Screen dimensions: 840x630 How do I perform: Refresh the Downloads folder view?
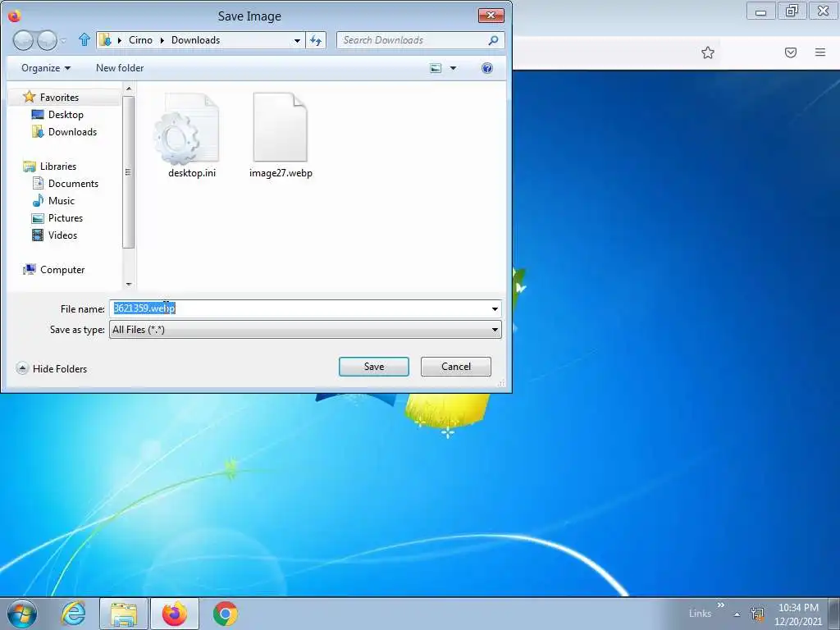(x=316, y=41)
